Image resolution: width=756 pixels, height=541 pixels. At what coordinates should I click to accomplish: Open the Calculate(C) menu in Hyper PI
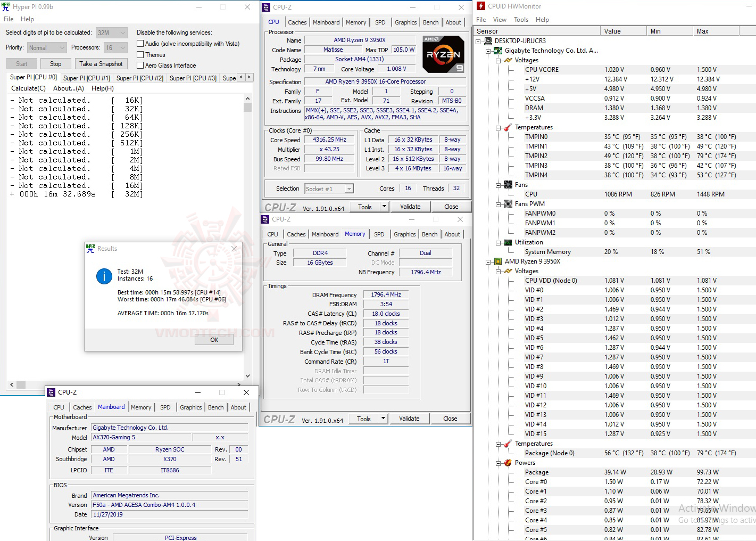click(29, 88)
